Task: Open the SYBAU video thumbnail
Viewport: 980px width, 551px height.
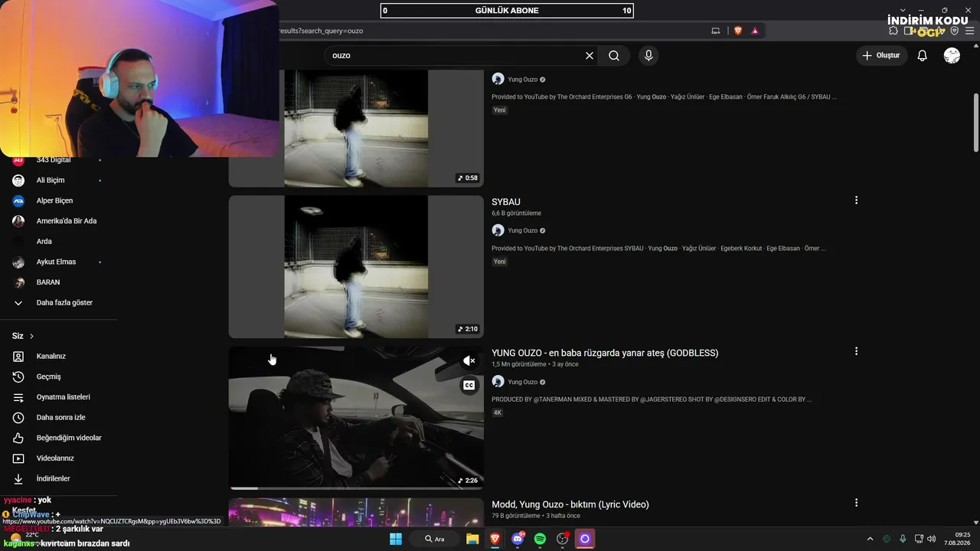Action: click(x=356, y=266)
